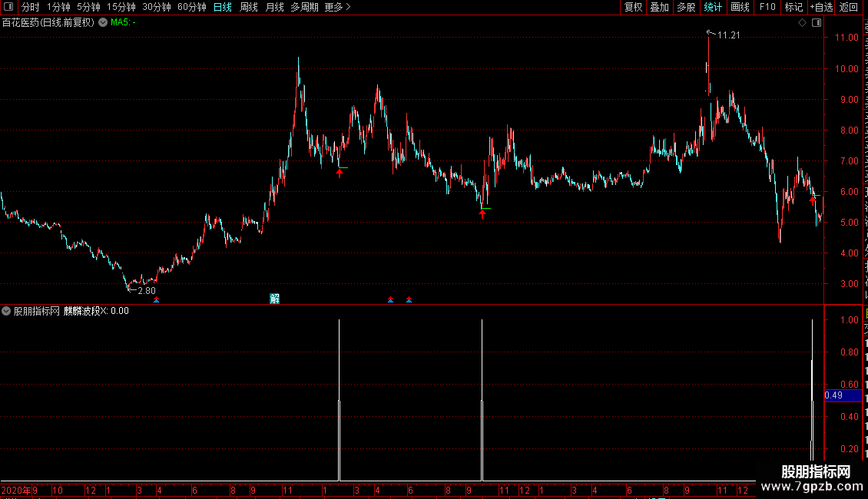Open the main chart indicator dropdown circle
Viewport: 868px width, 499px height.
[103, 23]
